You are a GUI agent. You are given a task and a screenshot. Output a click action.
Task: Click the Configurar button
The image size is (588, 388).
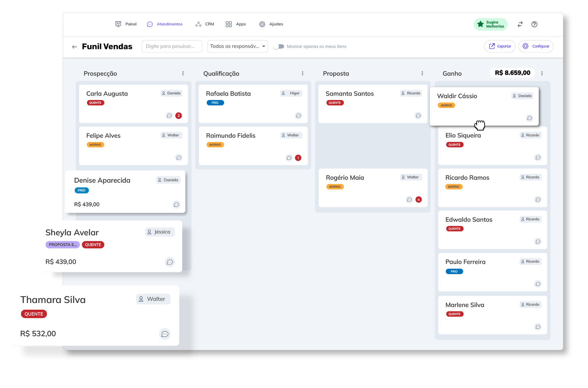[536, 46]
